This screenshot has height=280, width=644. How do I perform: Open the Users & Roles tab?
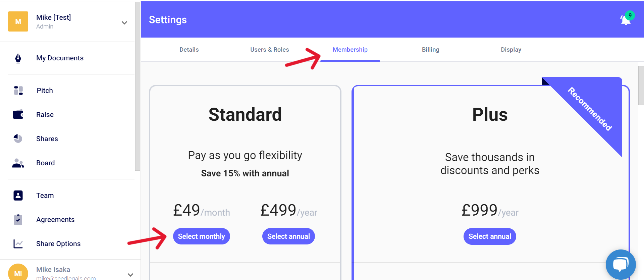click(x=270, y=50)
